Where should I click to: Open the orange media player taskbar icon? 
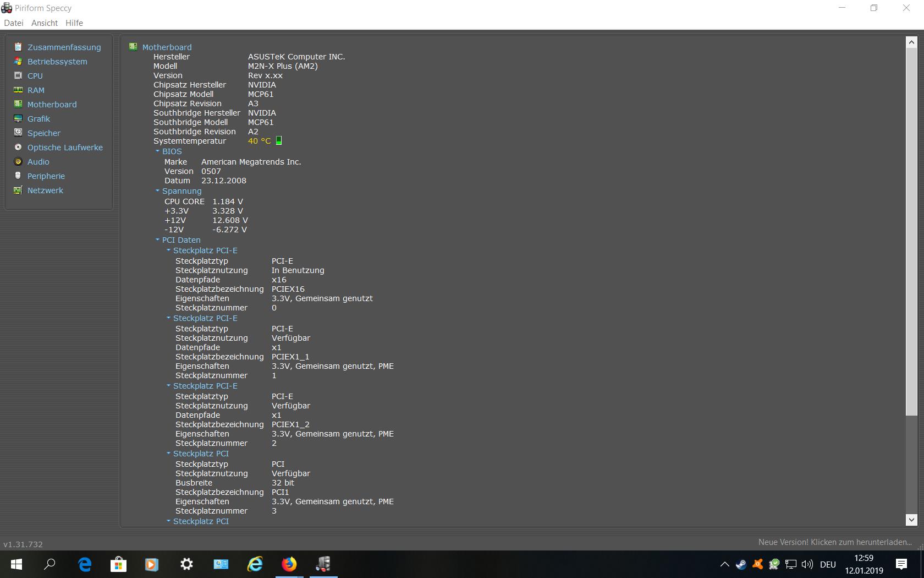click(152, 564)
